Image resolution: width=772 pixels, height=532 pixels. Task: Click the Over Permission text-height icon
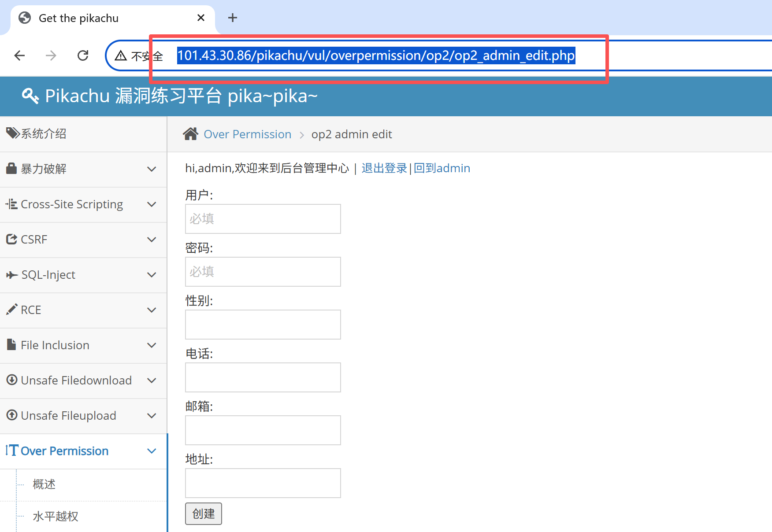(x=12, y=450)
